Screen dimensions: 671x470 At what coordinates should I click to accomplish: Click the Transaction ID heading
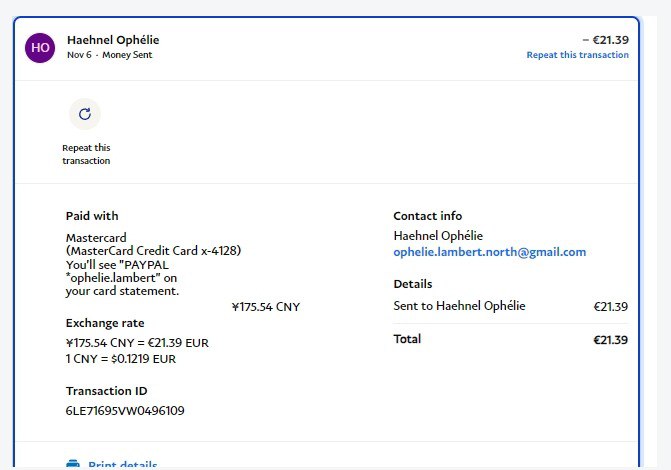(x=107, y=391)
